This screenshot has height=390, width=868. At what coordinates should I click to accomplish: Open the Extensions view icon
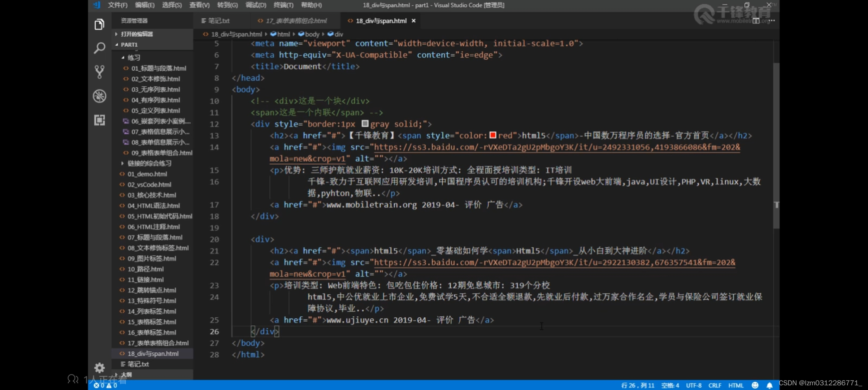[99, 120]
